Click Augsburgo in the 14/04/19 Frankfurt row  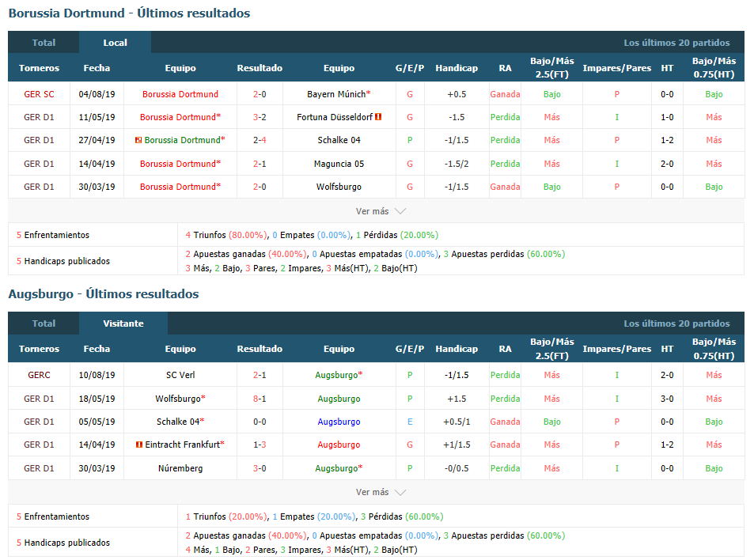point(339,445)
